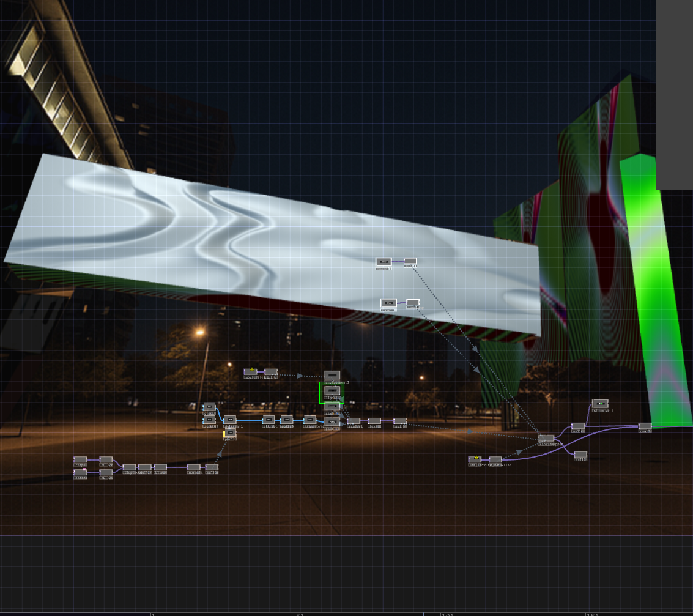
Task: Click the Kinect Wire4 node
Action: click(x=601, y=403)
